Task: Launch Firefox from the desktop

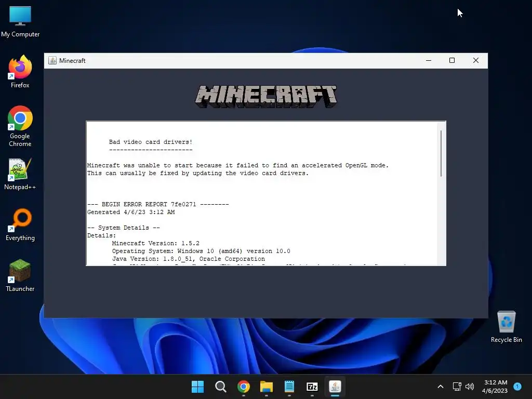Action: (x=20, y=72)
